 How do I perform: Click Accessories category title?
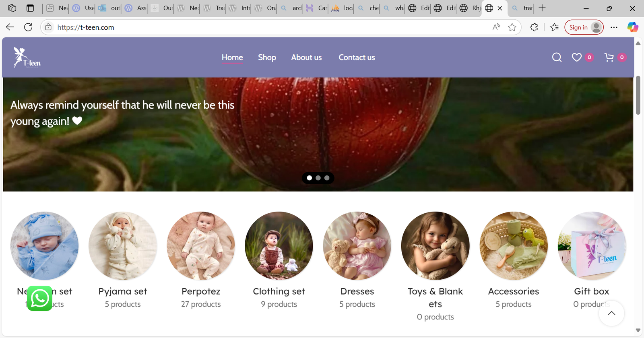[x=514, y=291]
